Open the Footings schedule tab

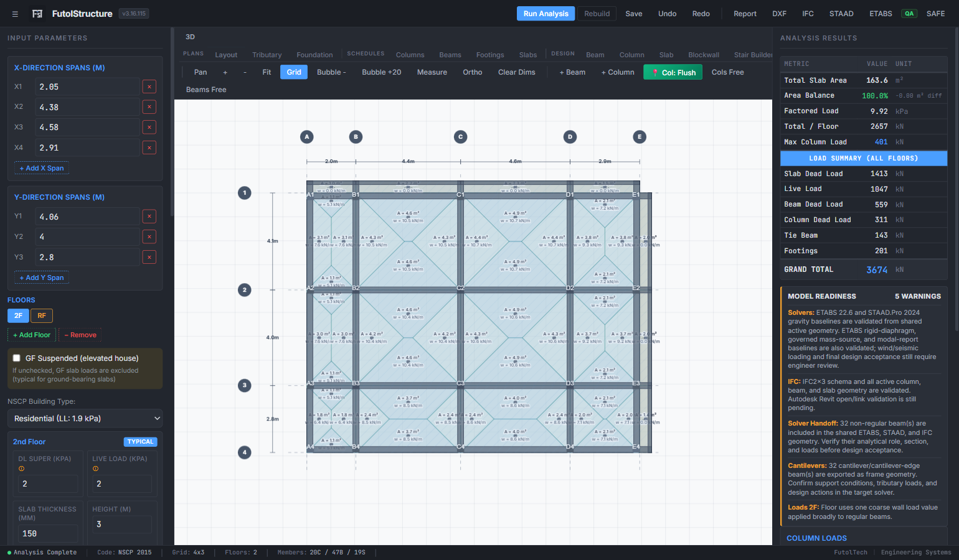(490, 55)
